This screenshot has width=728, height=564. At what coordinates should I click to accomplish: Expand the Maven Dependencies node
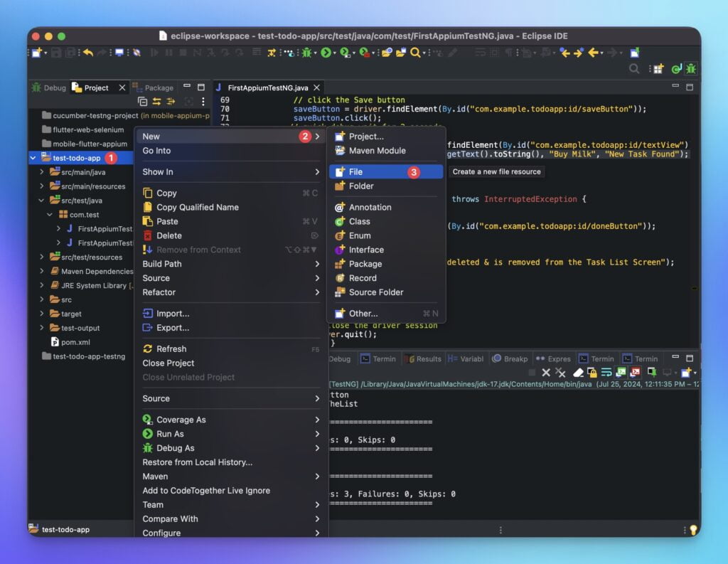(42, 271)
